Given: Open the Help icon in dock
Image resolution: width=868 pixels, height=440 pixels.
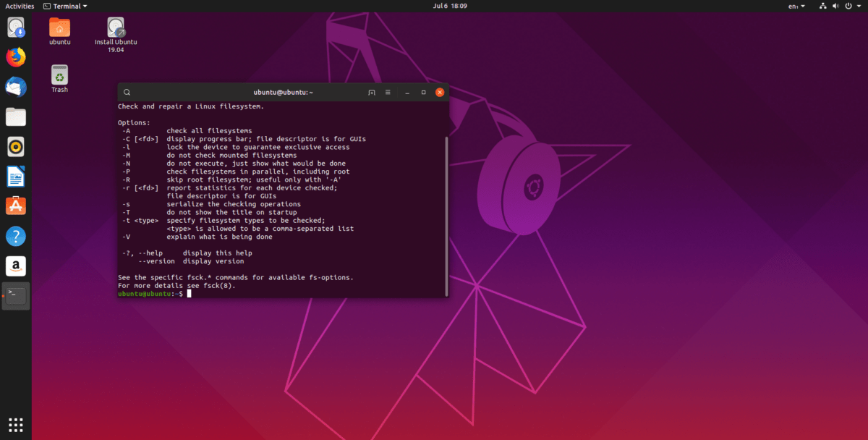Looking at the screenshot, I should coord(16,236).
